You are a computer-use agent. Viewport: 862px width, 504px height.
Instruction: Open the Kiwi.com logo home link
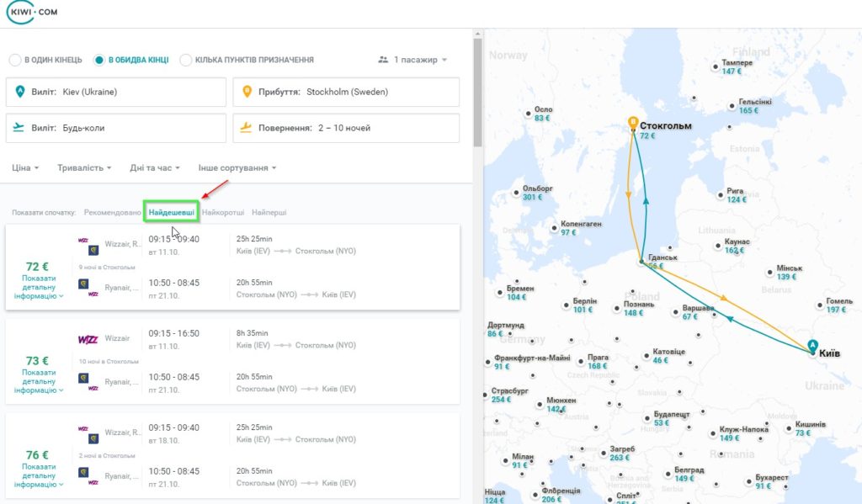pyautogui.click(x=32, y=12)
